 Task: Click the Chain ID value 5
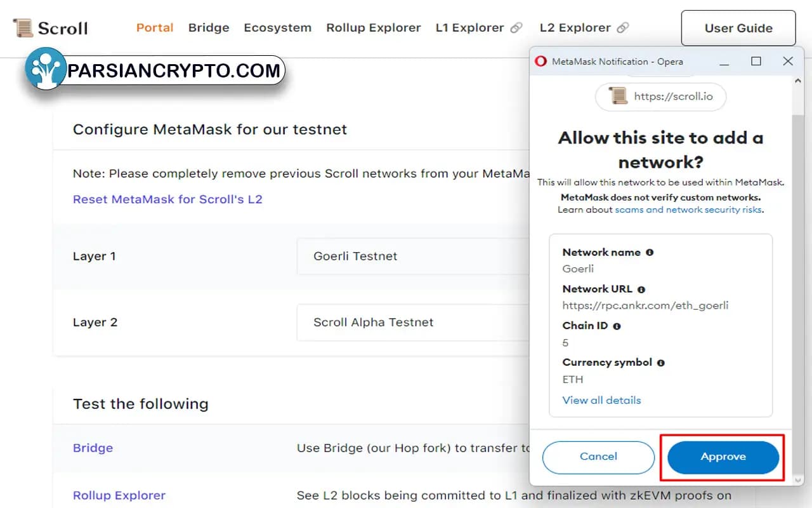pyautogui.click(x=565, y=343)
